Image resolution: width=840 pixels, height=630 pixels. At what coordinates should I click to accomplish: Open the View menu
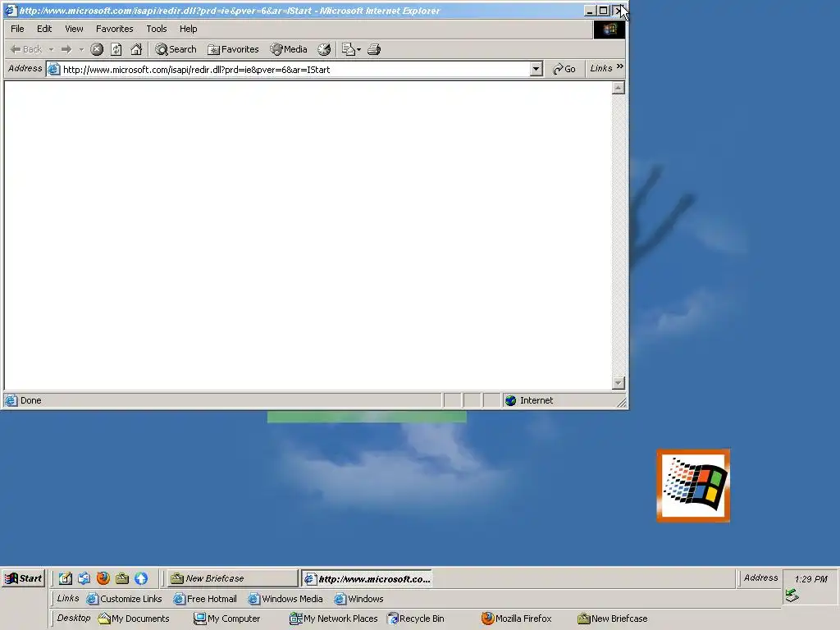(x=74, y=29)
